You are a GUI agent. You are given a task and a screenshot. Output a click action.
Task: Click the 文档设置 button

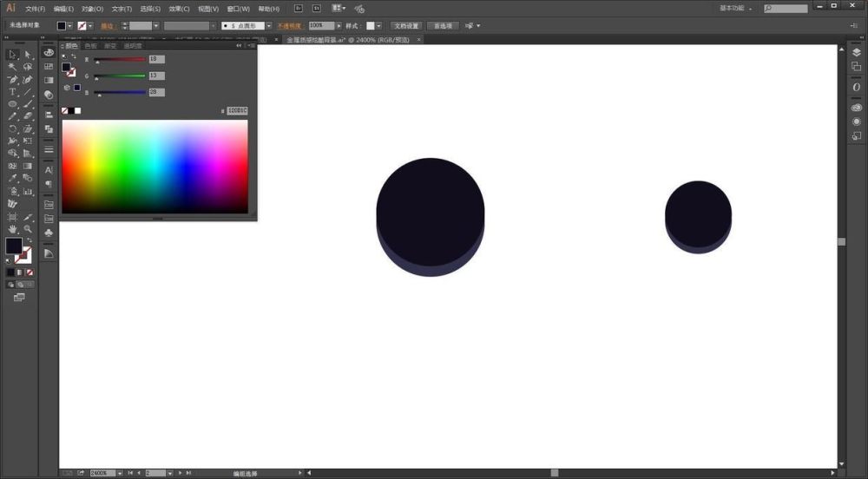[x=405, y=26]
